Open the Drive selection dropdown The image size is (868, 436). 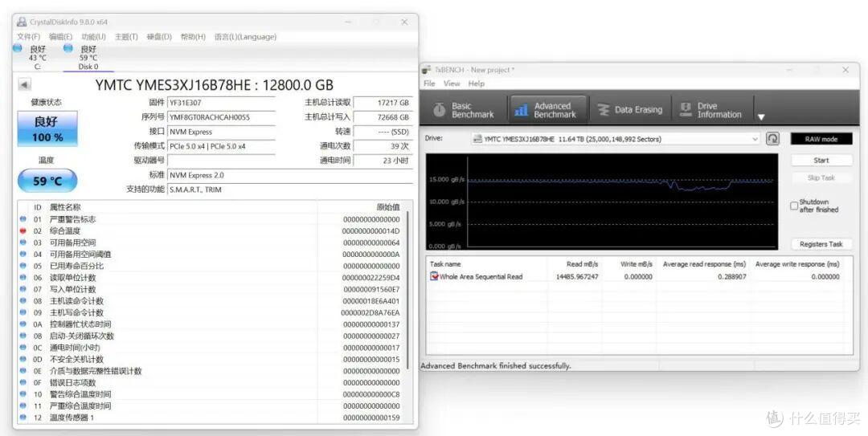tap(616, 140)
